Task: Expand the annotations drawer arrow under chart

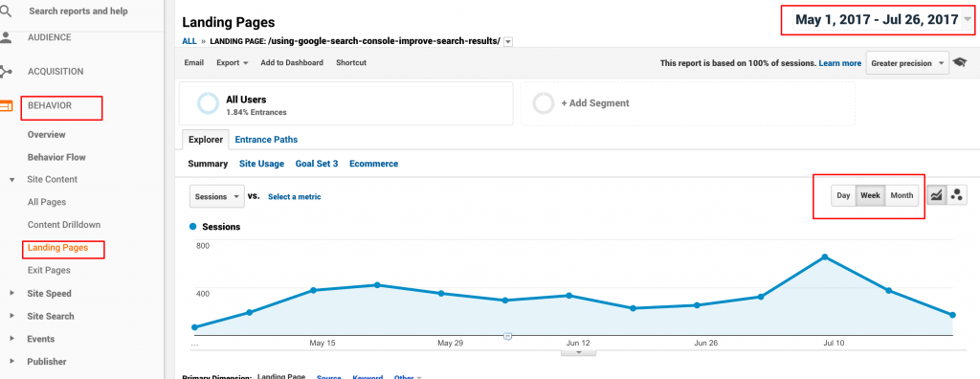Action: (579, 353)
